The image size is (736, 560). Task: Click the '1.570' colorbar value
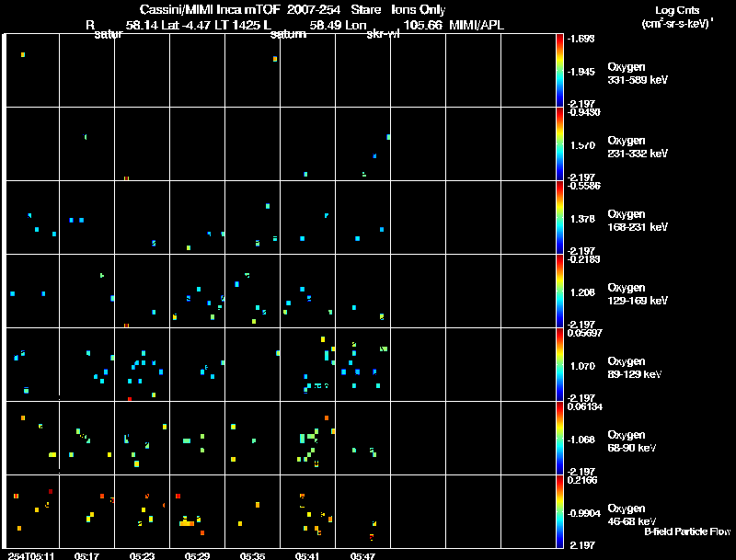click(582, 145)
